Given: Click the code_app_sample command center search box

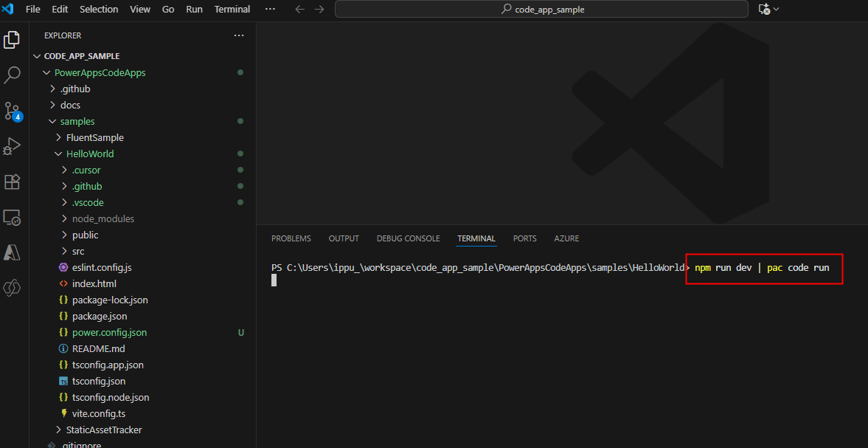Looking at the screenshot, I should pos(543,10).
